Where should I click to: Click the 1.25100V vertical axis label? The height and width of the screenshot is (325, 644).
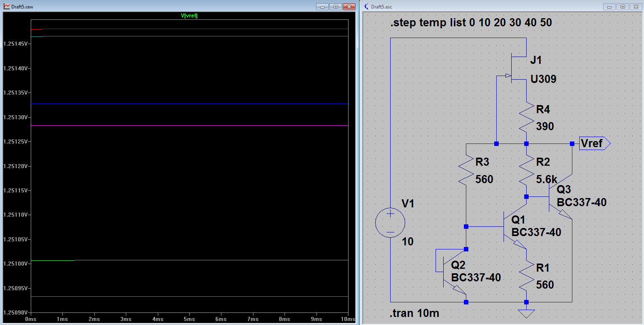(15, 264)
